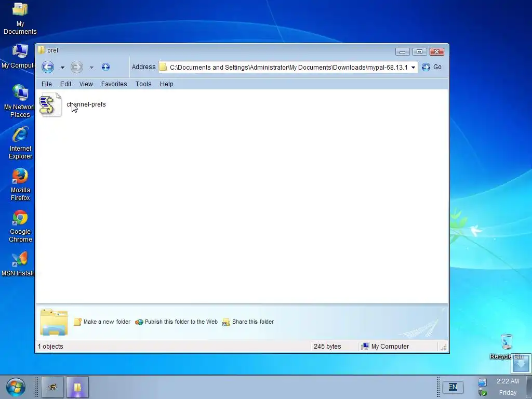Click the green check security tray icon
532x399 pixels.
pos(483,393)
